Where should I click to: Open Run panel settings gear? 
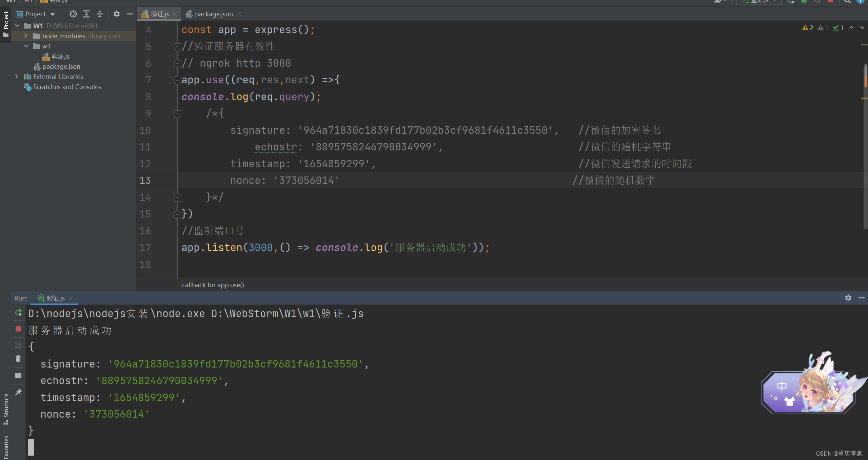(x=848, y=298)
